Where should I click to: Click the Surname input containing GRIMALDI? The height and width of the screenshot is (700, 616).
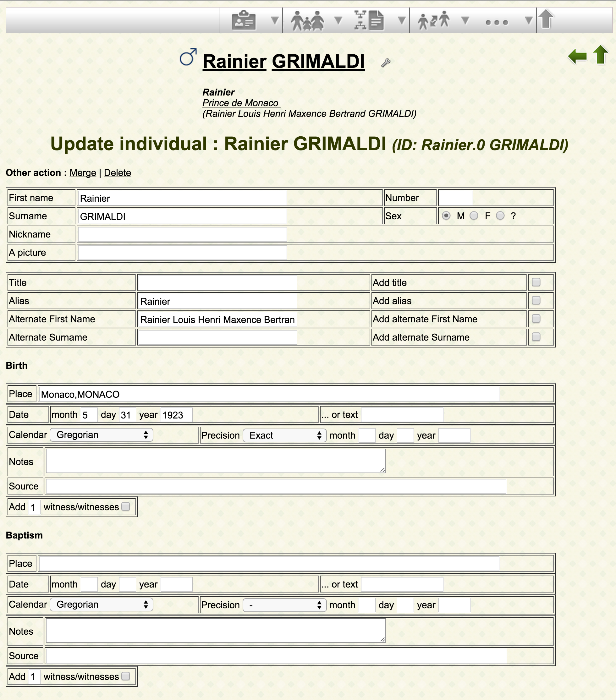click(x=182, y=216)
